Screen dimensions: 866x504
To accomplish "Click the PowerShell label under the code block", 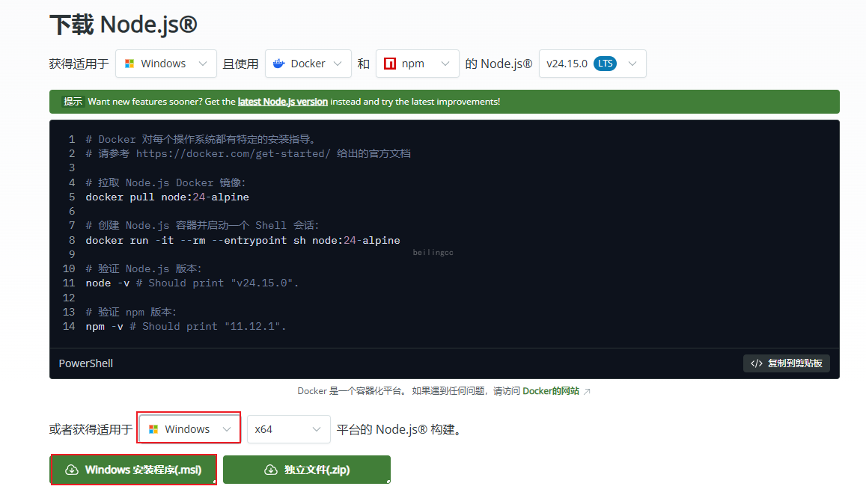I will (x=85, y=363).
